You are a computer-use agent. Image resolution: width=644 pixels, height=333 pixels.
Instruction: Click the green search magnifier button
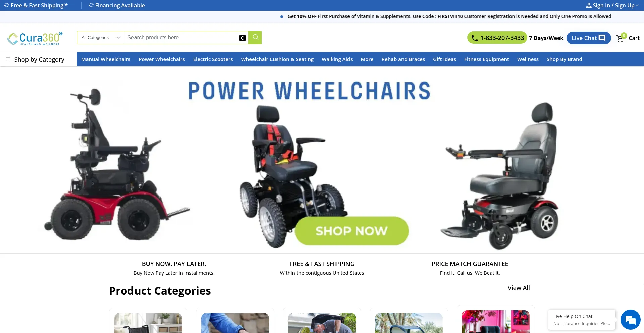(255, 38)
